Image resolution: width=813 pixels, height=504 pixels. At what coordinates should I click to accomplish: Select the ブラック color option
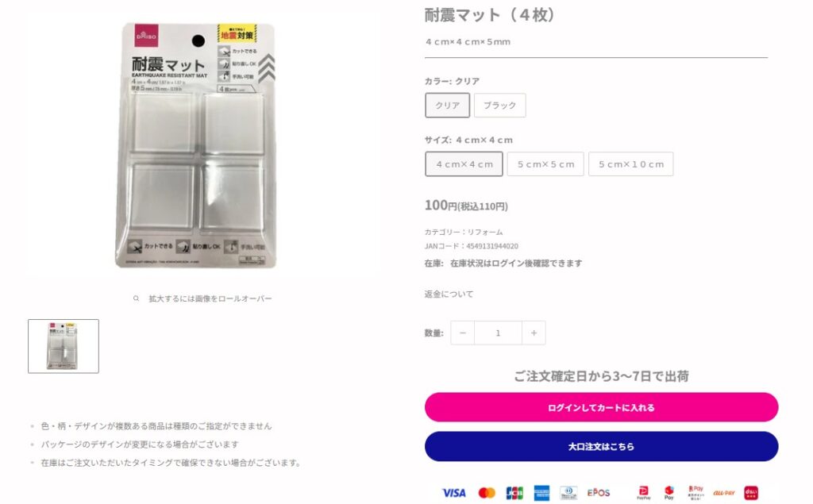point(500,105)
